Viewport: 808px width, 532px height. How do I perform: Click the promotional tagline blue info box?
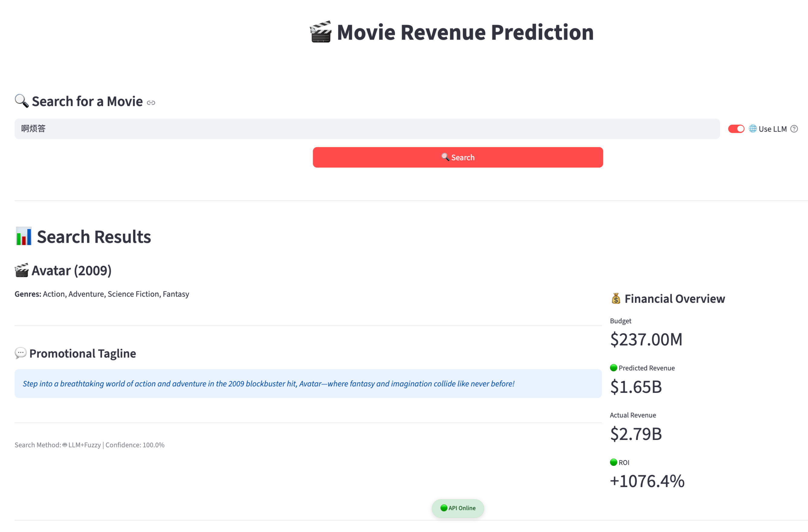coord(308,383)
